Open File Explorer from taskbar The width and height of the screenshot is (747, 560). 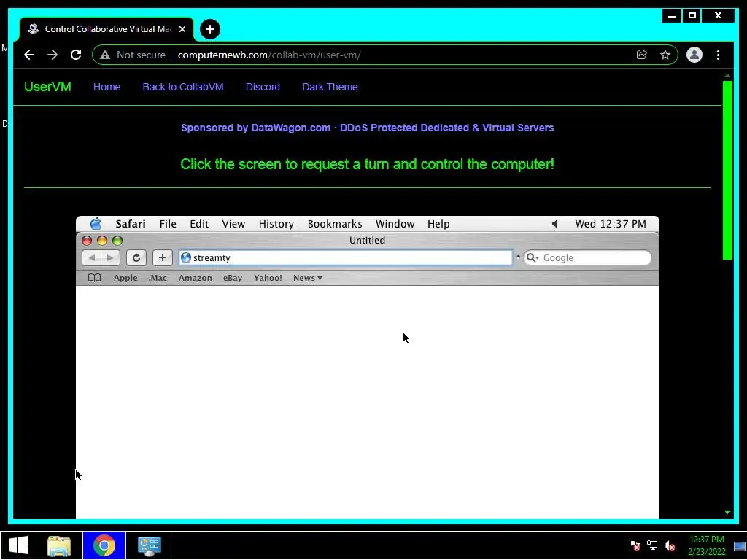(x=59, y=545)
